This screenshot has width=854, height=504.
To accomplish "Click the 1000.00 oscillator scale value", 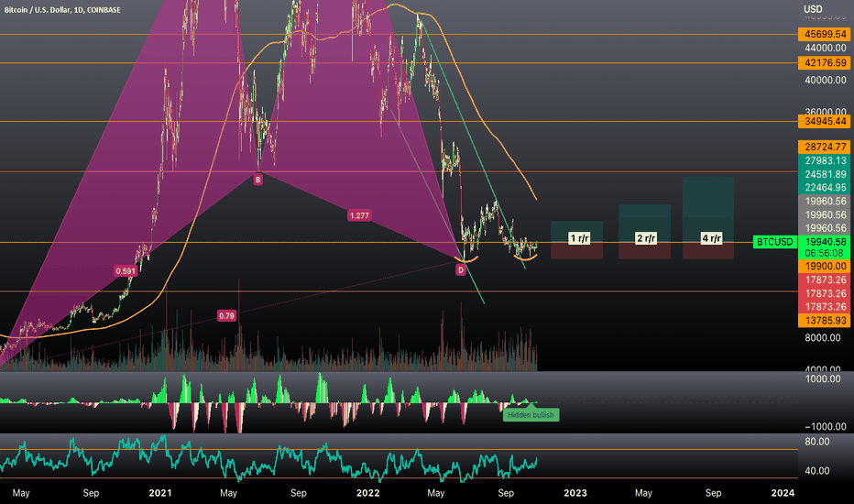I will point(823,379).
